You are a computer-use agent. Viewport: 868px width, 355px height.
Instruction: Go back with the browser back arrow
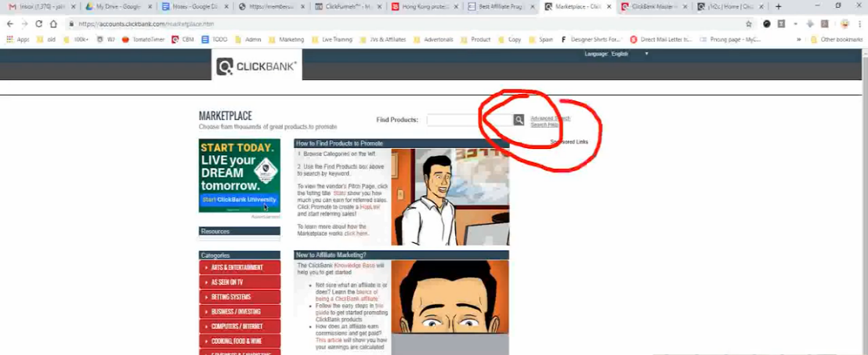[10, 24]
